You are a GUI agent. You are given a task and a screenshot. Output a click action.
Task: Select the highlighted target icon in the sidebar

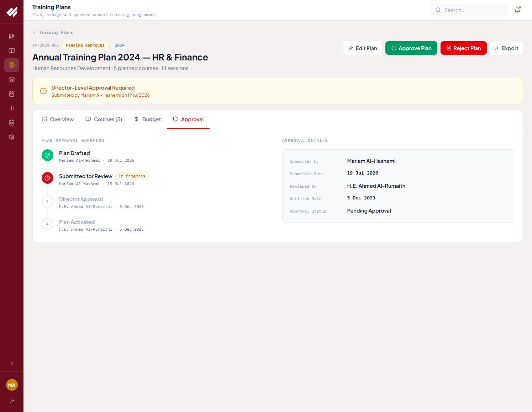12,65
